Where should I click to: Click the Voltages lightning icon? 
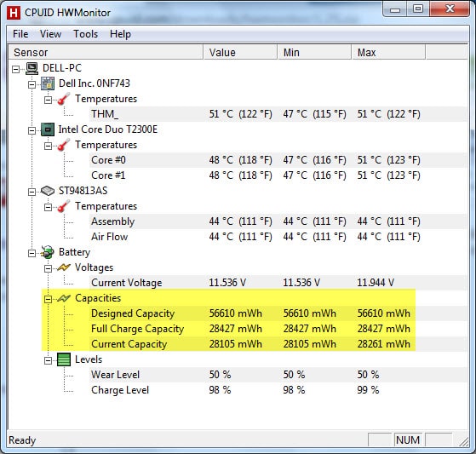pos(64,267)
